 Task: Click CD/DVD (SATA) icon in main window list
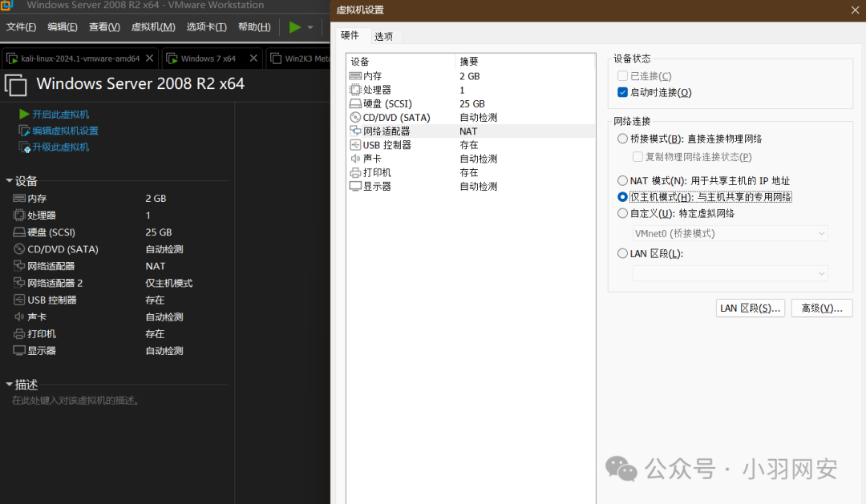click(19, 249)
